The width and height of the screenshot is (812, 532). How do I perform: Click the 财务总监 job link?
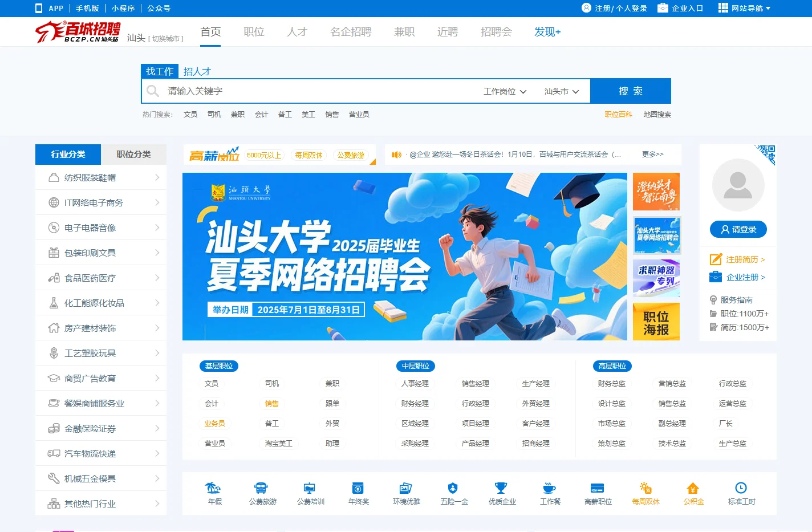pyautogui.click(x=611, y=384)
